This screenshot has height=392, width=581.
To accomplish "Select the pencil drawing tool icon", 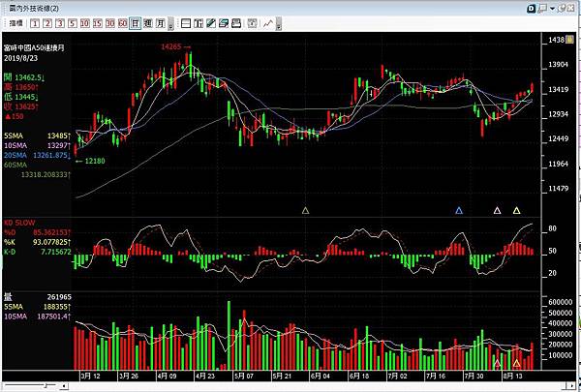I will pos(211,23).
